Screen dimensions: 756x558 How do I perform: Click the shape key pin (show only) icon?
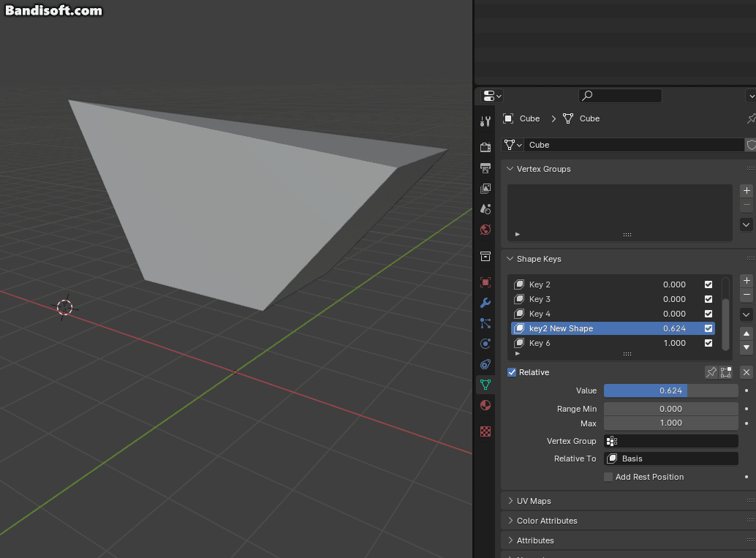[x=711, y=372]
